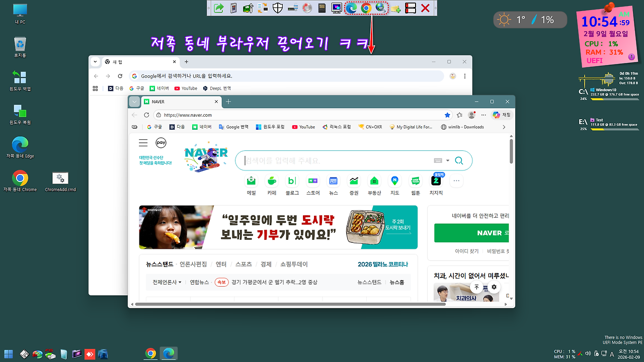The image size is (644, 362).
Task: Click the Chrome icon in top launcher bar
Action: point(366,8)
